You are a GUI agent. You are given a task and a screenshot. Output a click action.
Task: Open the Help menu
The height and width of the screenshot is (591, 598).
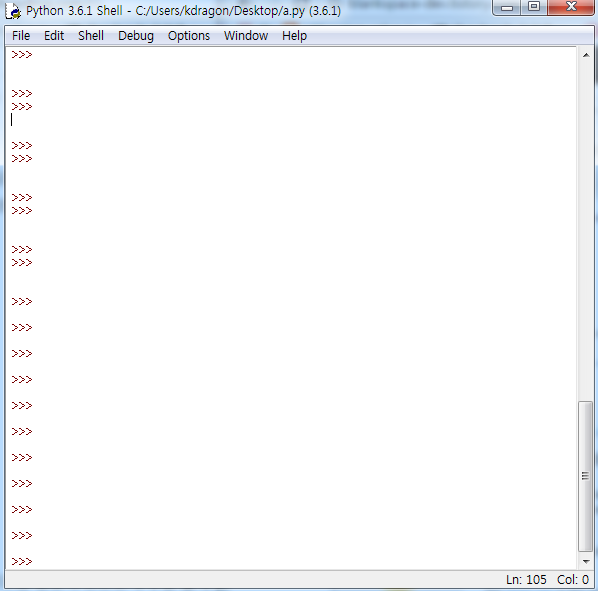294,36
